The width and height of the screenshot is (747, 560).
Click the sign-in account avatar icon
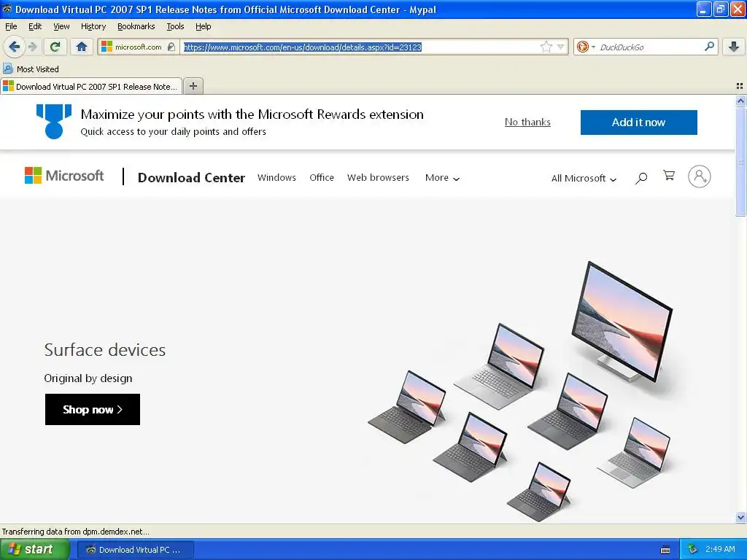(699, 176)
